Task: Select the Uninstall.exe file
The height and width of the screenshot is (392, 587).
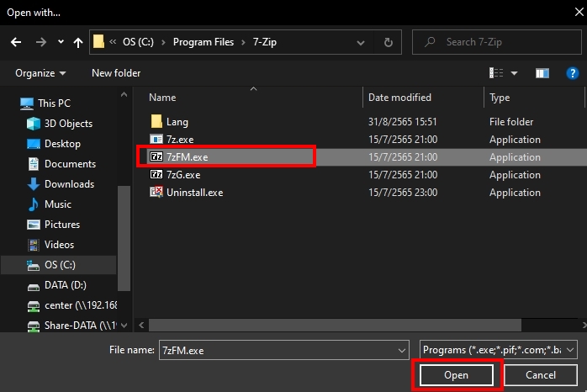Action: pyautogui.click(x=194, y=193)
